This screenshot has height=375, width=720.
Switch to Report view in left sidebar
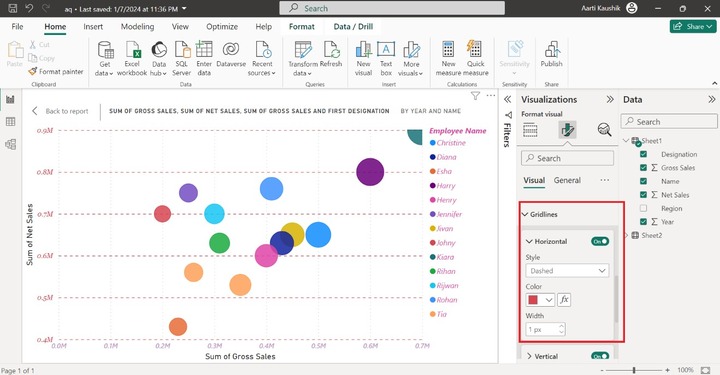pos(10,99)
